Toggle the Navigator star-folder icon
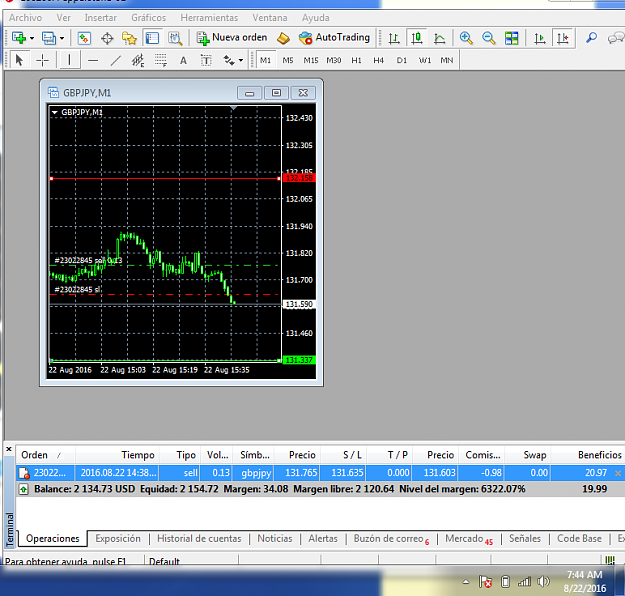Viewport: 625px width, 596px height. (129, 38)
